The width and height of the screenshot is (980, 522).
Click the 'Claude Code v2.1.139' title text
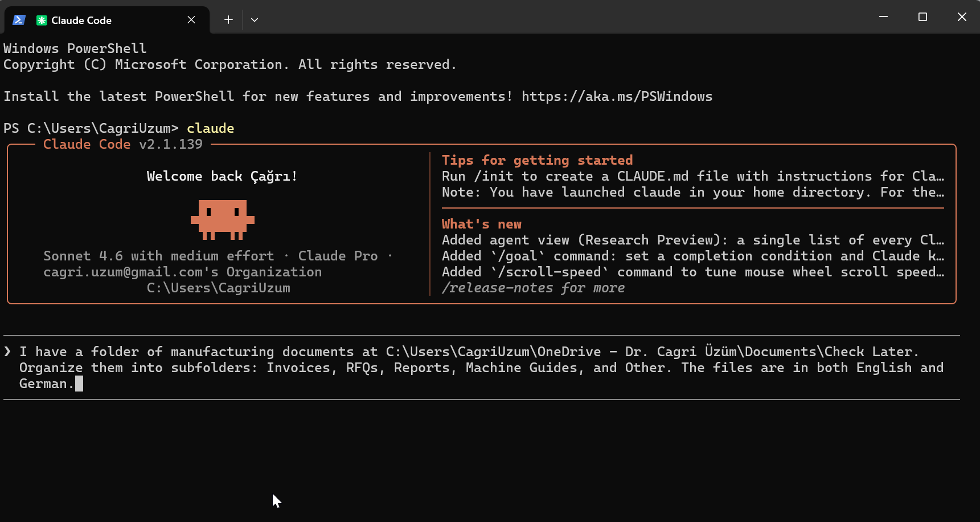click(x=123, y=144)
